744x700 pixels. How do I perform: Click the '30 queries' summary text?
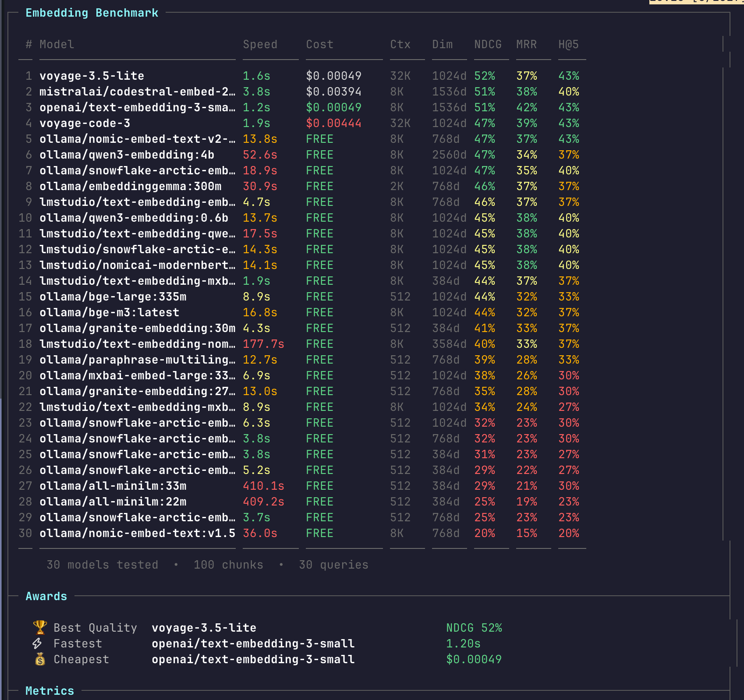point(334,565)
